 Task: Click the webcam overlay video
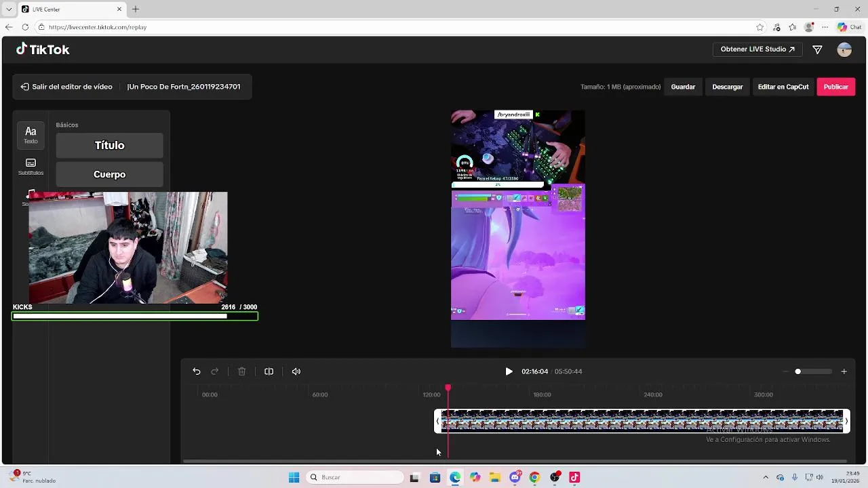[x=128, y=247]
